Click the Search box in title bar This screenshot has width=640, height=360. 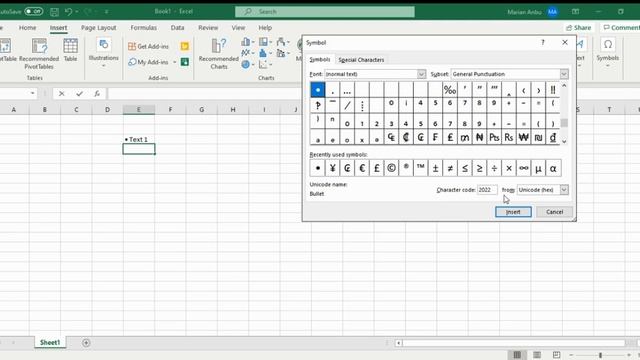[x=324, y=11]
